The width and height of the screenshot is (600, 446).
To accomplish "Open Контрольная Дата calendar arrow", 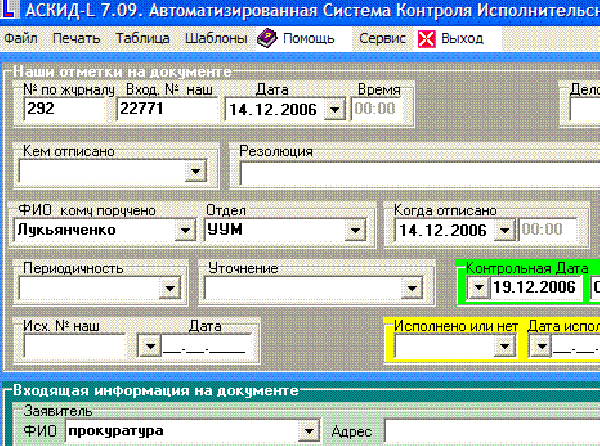I will tap(479, 286).
